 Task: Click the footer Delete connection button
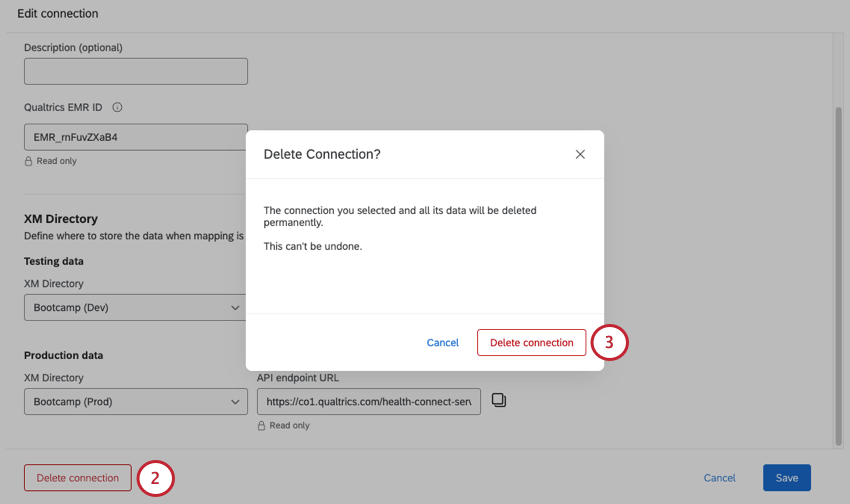pyautogui.click(x=77, y=478)
